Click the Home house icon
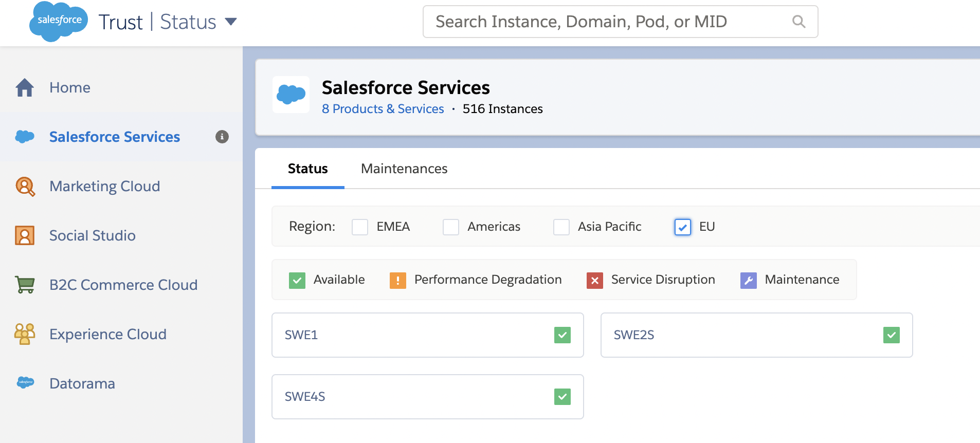This screenshot has width=980, height=443. coord(25,87)
